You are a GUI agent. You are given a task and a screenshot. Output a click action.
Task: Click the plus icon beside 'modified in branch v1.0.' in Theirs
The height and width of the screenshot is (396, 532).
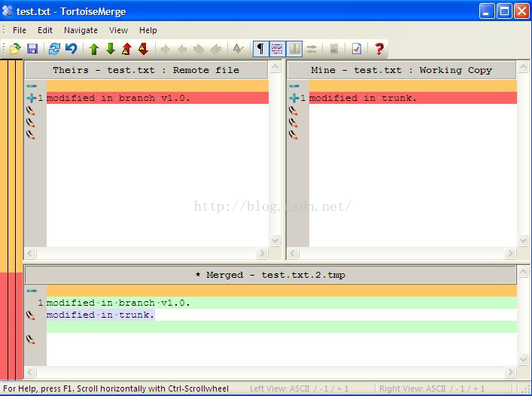pos(31,98)
